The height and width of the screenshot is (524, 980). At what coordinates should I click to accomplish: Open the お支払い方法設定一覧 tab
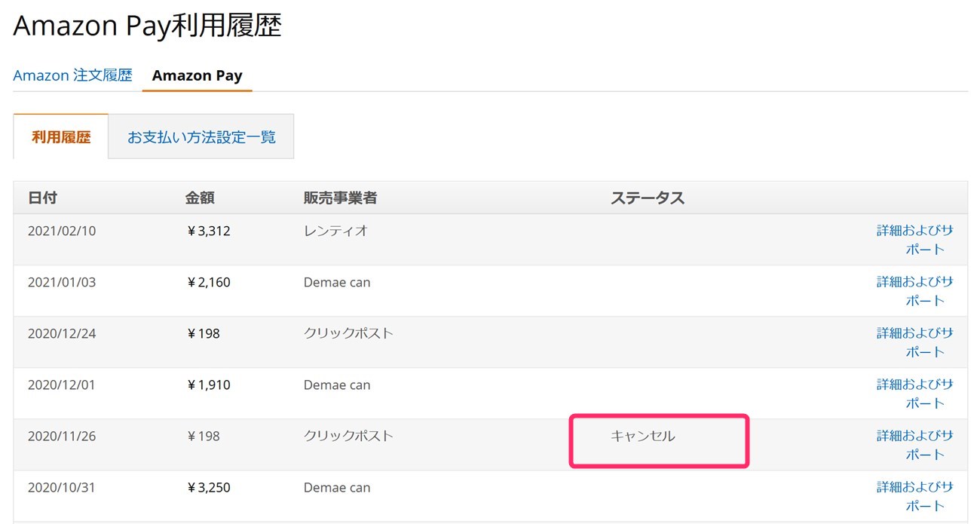[201, 137]
